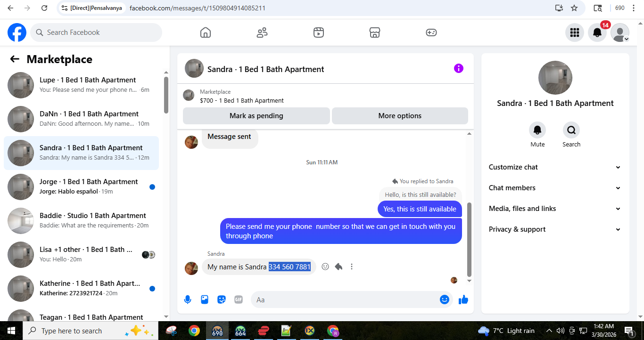Reload the page in the browser
This screenshot has height=340, width=644.
[x=44, y=8]
